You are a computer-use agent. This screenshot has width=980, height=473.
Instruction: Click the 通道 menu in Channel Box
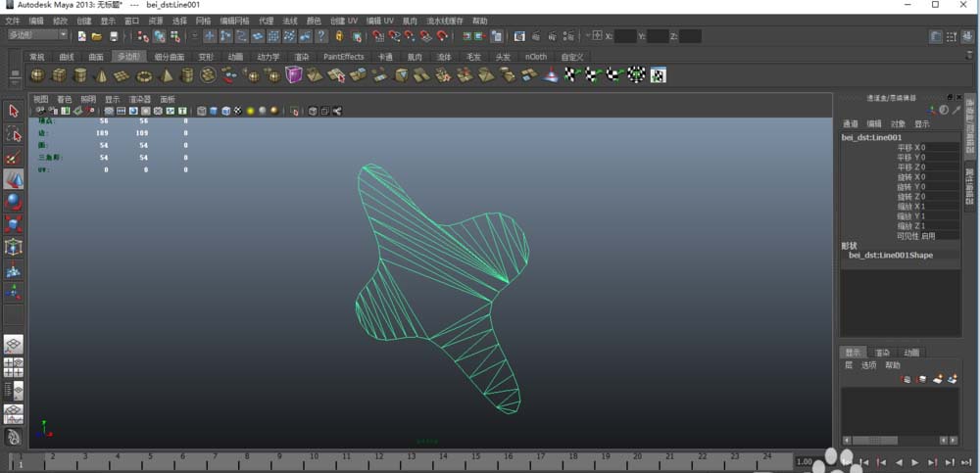tap(851, 124)
